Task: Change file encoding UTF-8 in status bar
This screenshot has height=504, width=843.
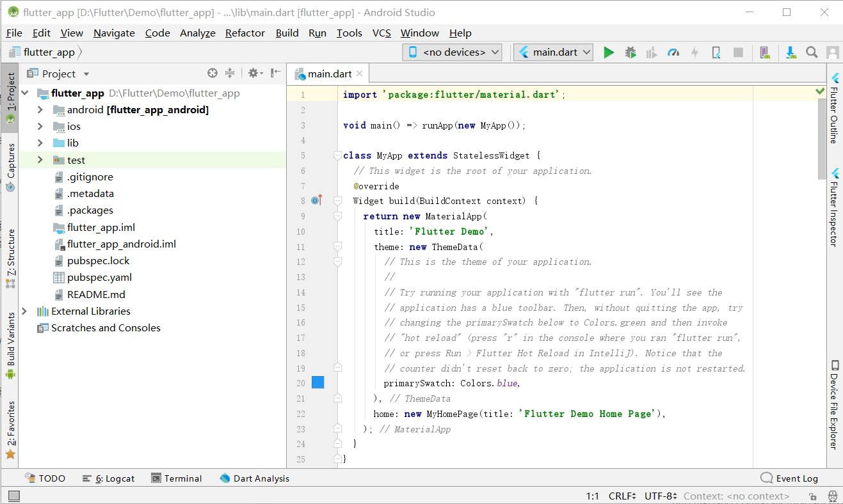Action: [661, 496]
